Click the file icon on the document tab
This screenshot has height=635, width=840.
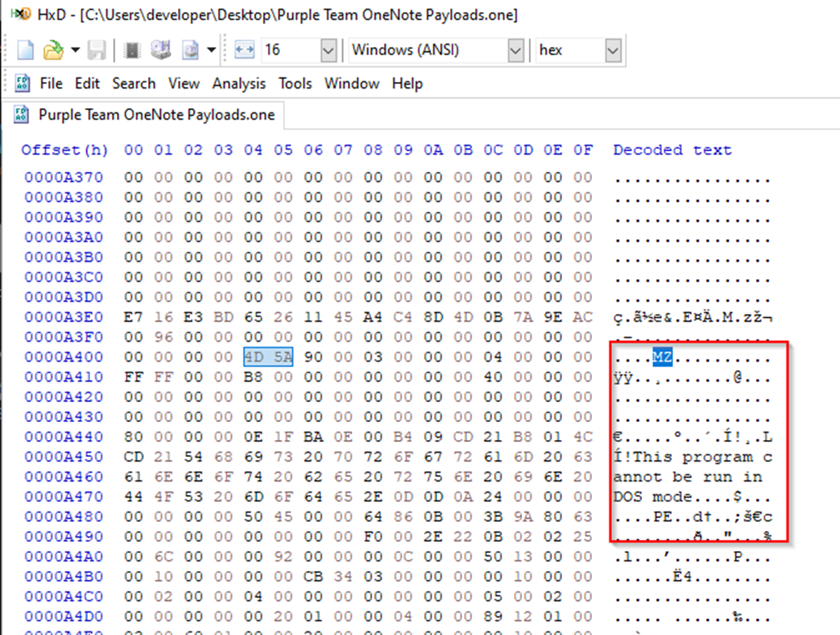click(21, 115)
